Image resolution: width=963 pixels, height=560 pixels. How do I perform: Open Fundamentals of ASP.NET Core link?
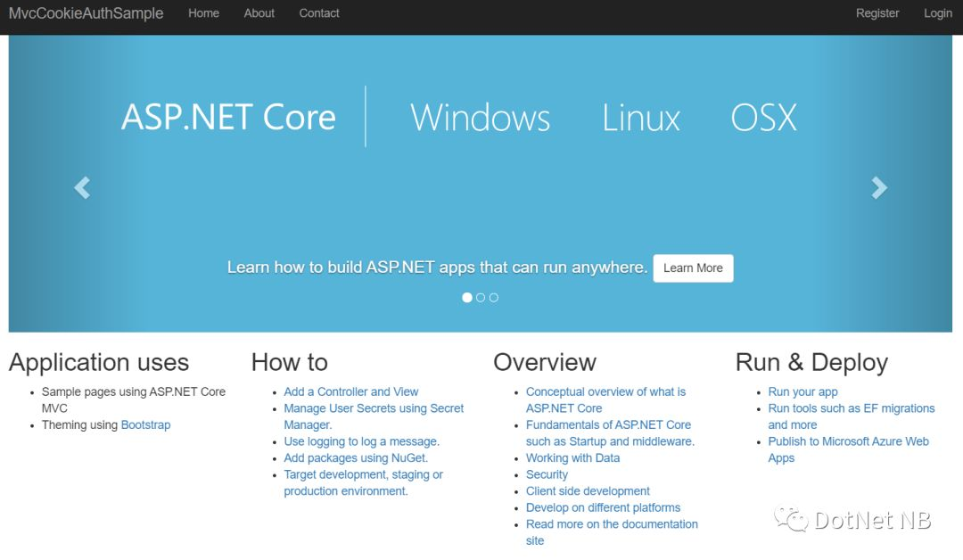click(x=610, y=432)
